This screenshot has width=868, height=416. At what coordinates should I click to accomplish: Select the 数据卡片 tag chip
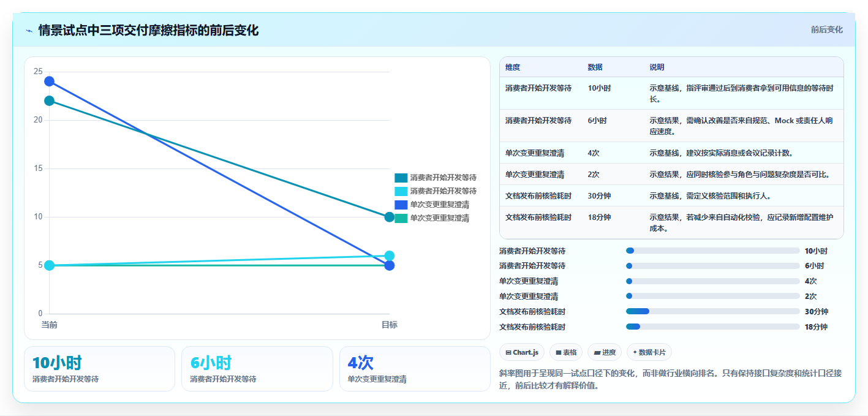pos(649,352)
